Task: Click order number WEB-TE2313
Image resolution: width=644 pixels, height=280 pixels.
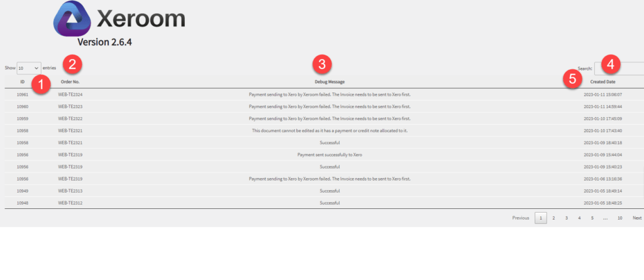Action: click(70, 191)
